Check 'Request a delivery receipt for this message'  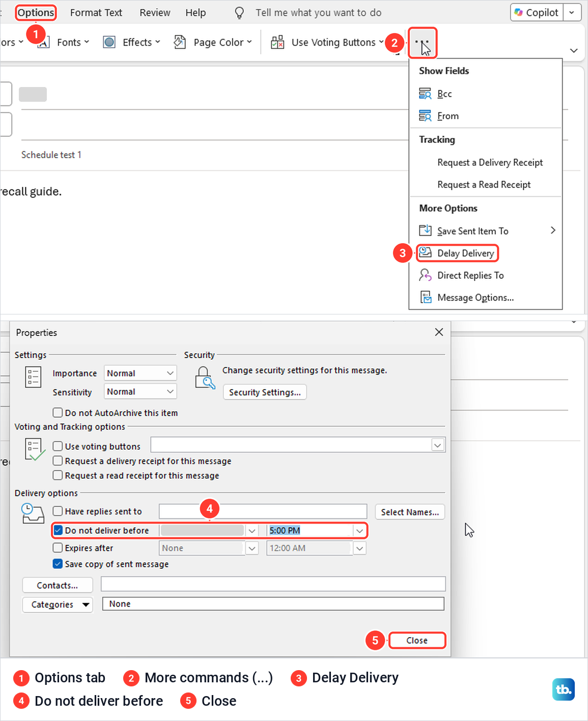pyautogui.click(x=58, y=460)
